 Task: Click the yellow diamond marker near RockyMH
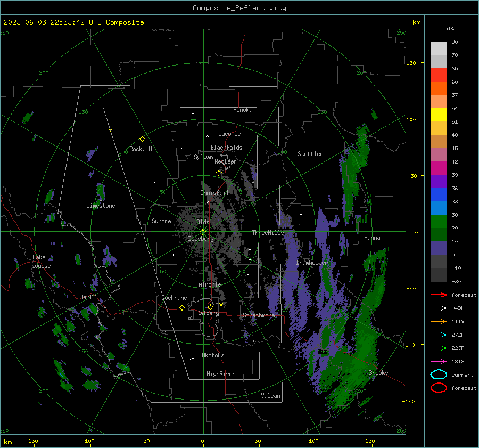tap(142, 139)
